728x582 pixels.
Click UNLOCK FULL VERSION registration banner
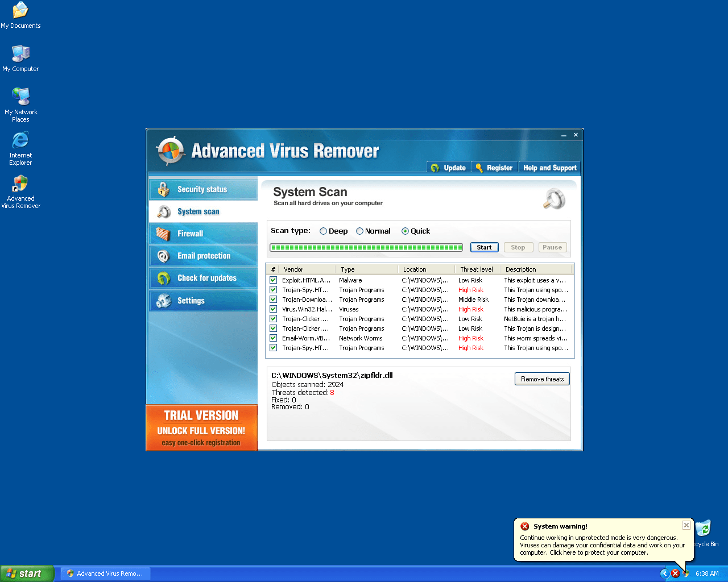click(x=201, y=430)
